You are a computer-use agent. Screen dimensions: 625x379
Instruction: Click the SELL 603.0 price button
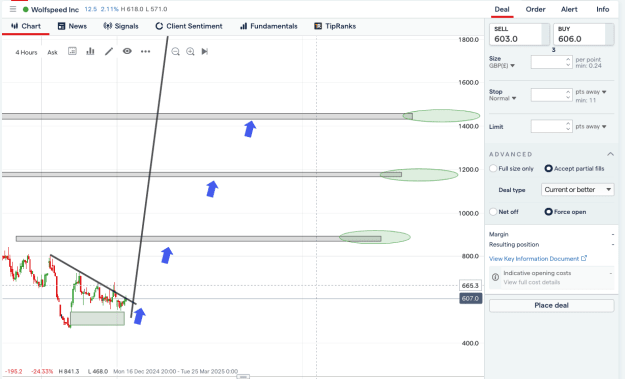(519, 34)
